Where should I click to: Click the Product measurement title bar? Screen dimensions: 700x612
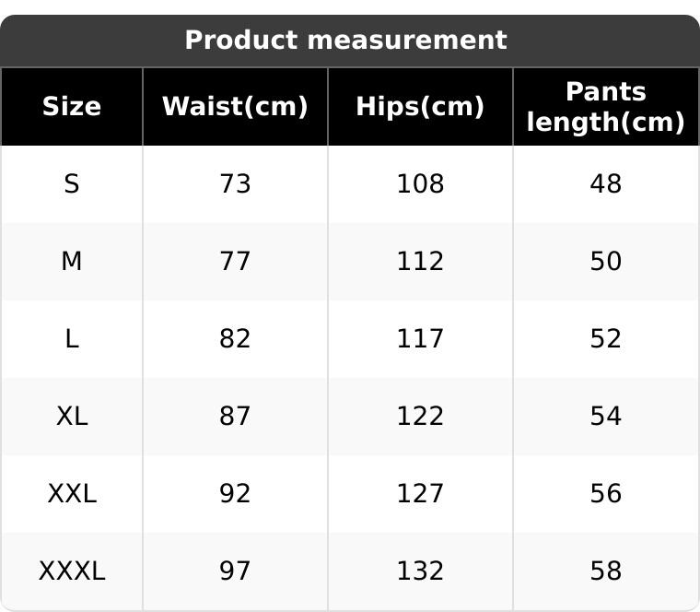345,41
